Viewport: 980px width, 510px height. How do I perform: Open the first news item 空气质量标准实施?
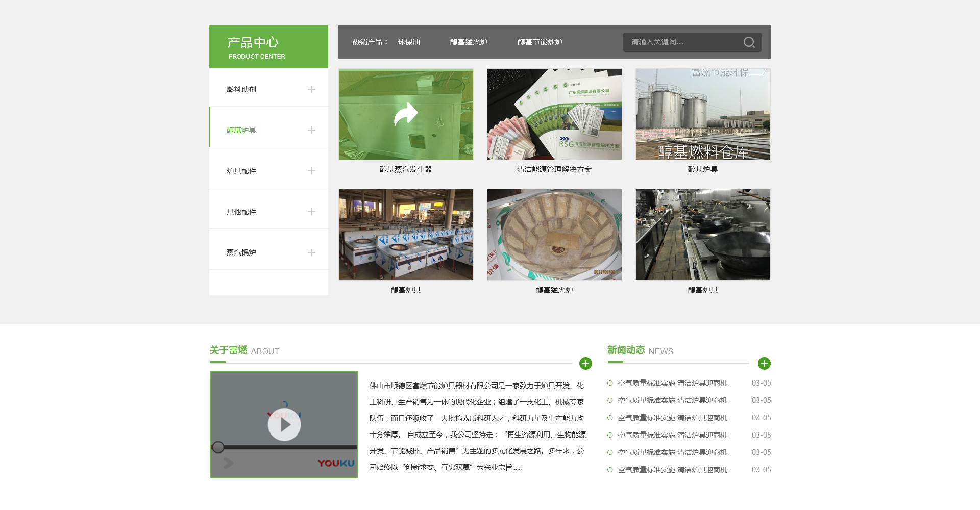[x=672, y=383]
